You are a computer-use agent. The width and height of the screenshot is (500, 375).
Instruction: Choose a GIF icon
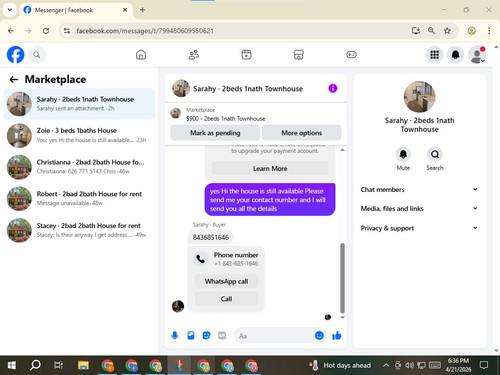point(222,335)
